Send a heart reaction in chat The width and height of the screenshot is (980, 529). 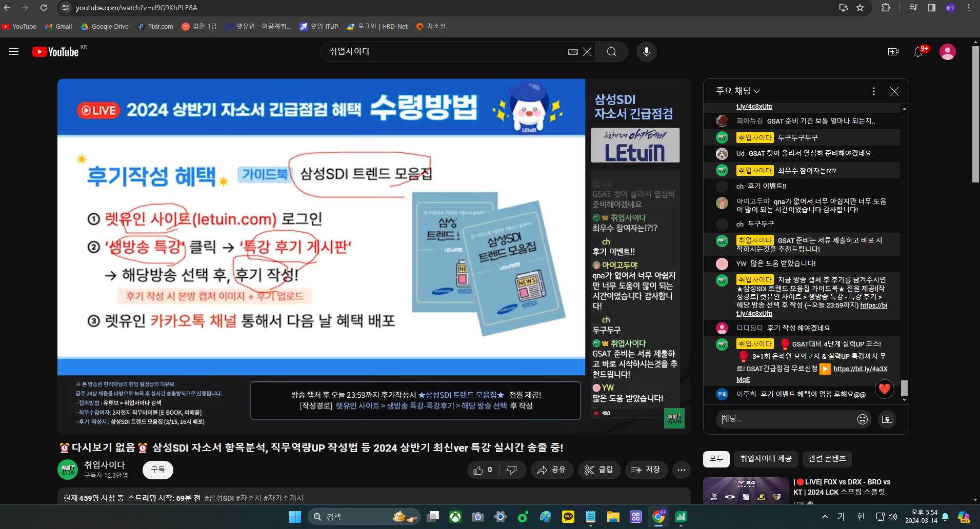tap(885, 389)
